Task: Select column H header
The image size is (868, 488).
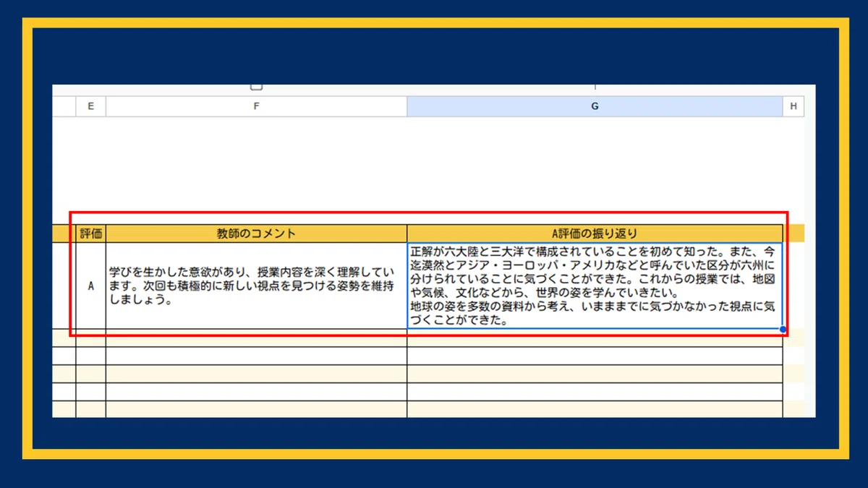Action: (793, 106)
